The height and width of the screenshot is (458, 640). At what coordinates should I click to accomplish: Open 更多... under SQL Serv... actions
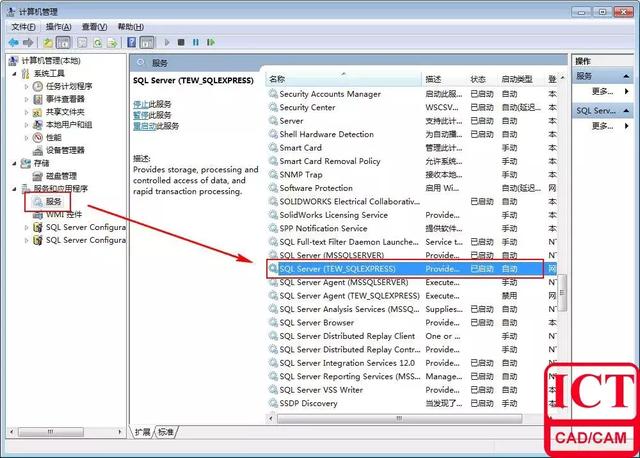click(x=602, y=126)
